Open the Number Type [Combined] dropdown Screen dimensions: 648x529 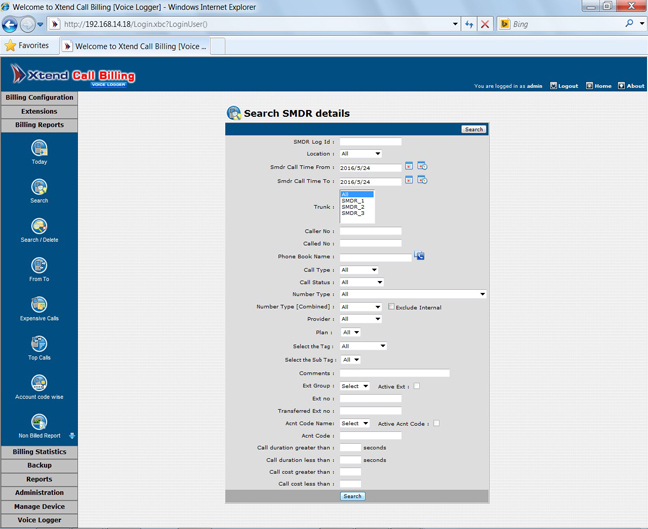click(361, 307)
